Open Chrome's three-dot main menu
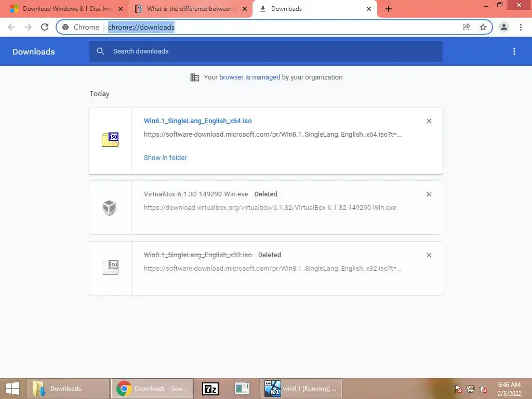The image size is (532, 399). click(521, 27)
